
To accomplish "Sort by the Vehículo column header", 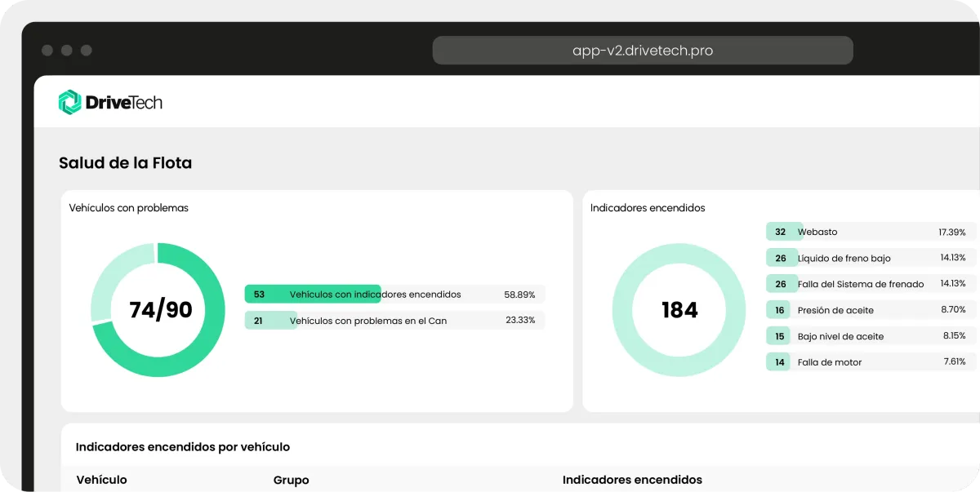I will click(x=101, y=480).
